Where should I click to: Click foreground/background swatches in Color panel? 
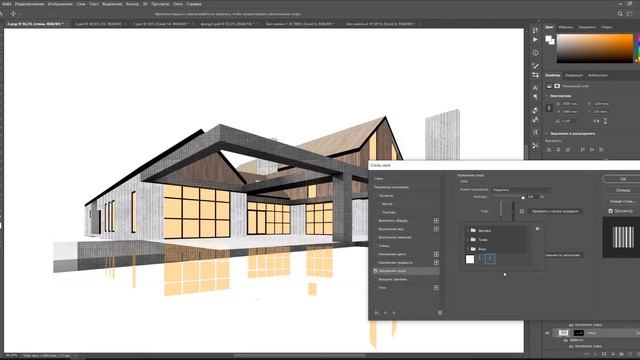pos(550,40)
